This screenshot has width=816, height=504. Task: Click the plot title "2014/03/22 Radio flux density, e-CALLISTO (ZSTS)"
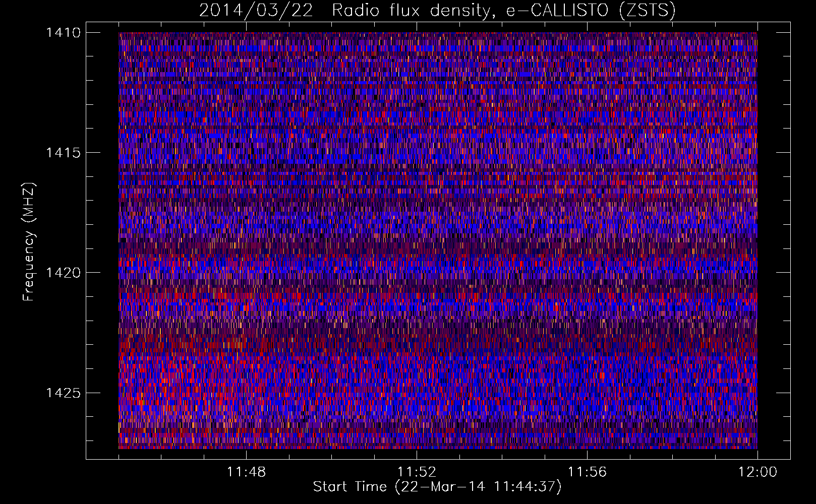437,10
